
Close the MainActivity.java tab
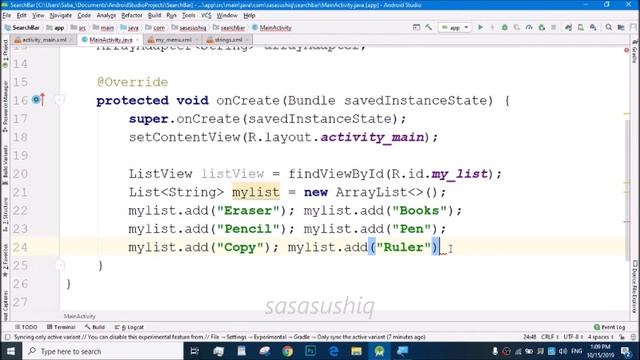point(137,40)
